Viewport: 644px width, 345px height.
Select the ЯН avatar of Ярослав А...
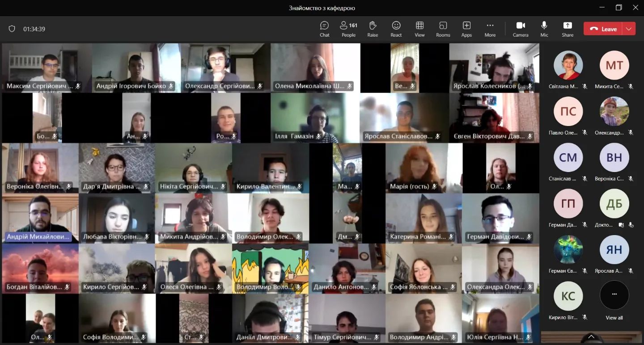(614, 249)
